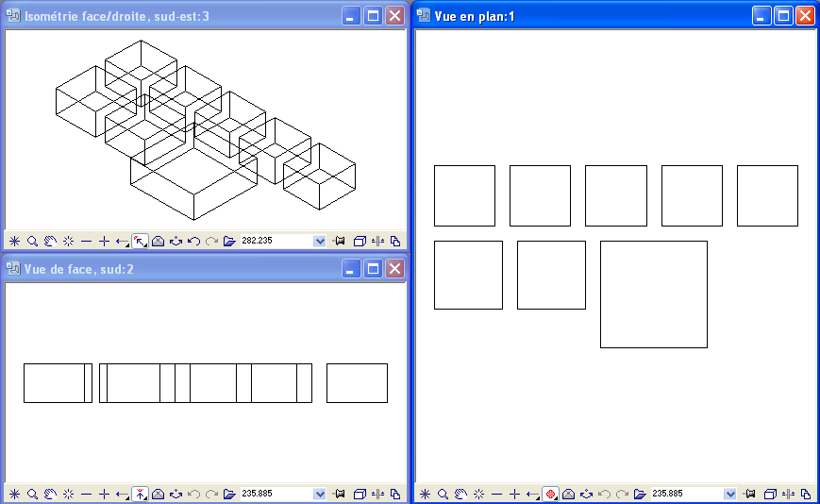Click section display icon in Vue de face window
The height and width of the screenshot is (504, 820).
click(x=377, y=494)
